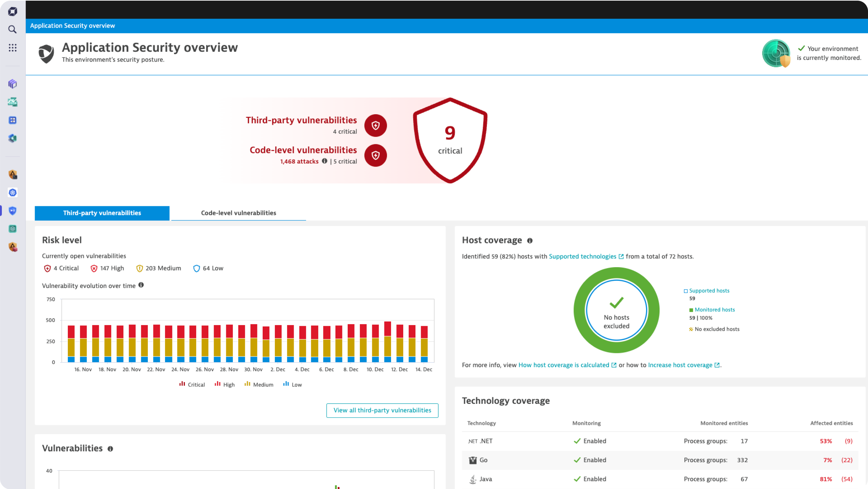This screenshot has width=868, height=489.
Task: Click the Code-level vulnerabilities red shield icon
Action: [375, 156]
